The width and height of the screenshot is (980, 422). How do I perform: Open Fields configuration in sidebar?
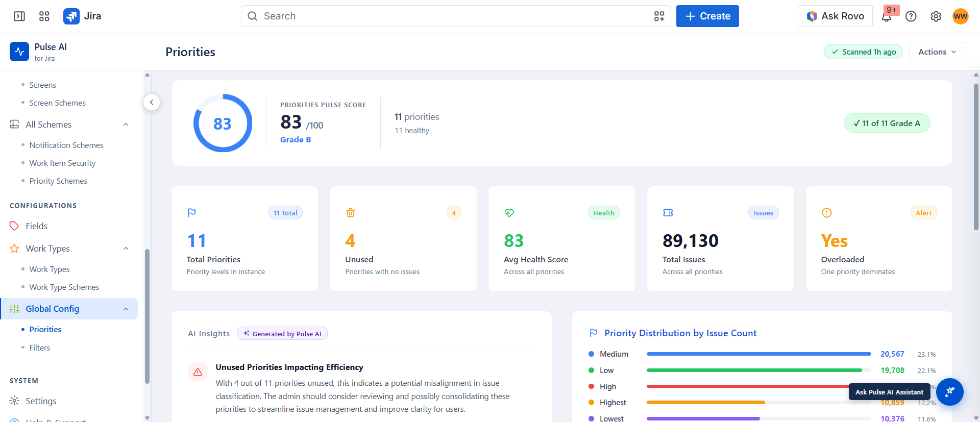click(37, 226)
